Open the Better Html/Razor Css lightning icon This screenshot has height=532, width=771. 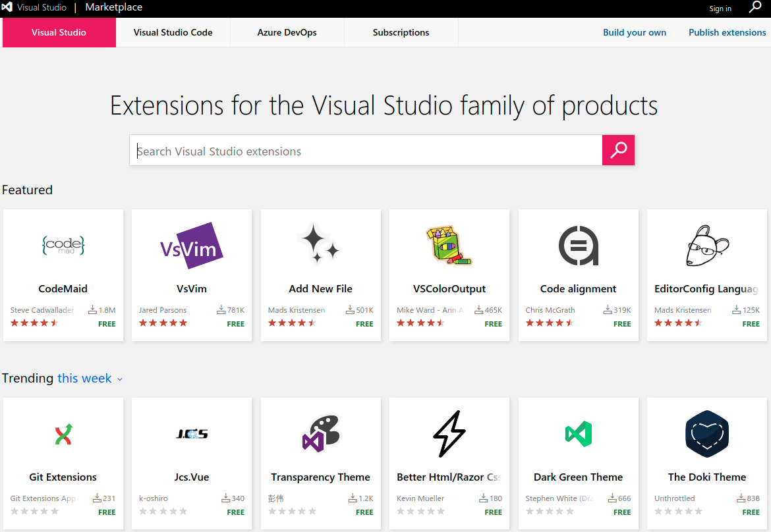pyautogui.click(x=449, y=433)
